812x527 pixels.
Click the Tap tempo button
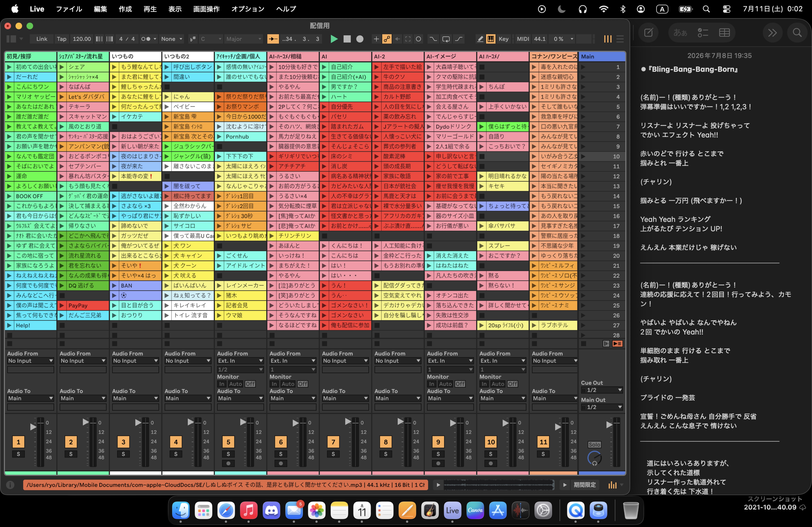pos(61,39)
